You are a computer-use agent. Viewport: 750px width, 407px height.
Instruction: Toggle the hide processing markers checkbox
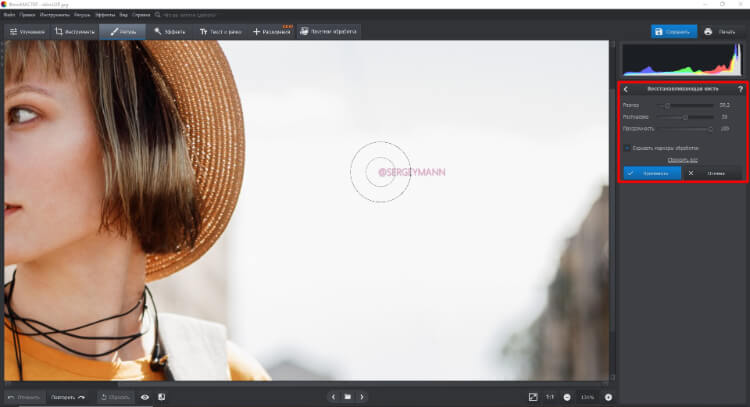[x=627, y=148]
